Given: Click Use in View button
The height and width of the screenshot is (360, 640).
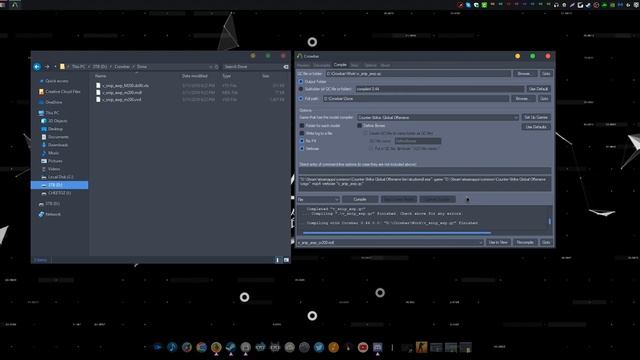Looking at the screenshot, I should [x=498, y=242].
